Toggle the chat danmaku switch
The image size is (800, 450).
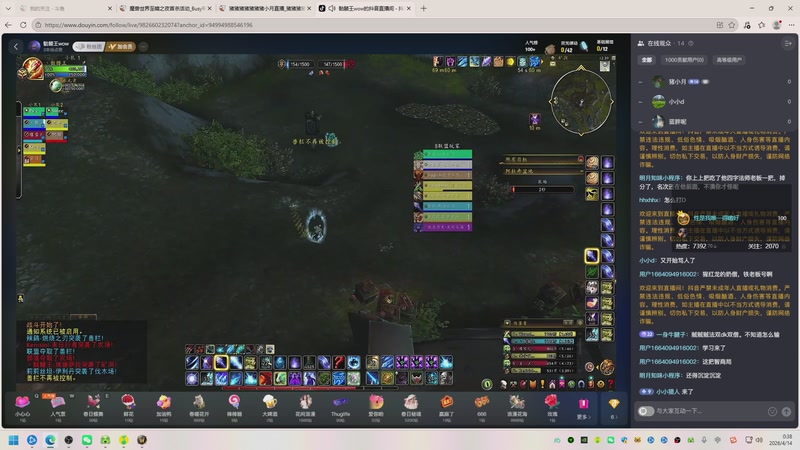[x=646, y=411]
